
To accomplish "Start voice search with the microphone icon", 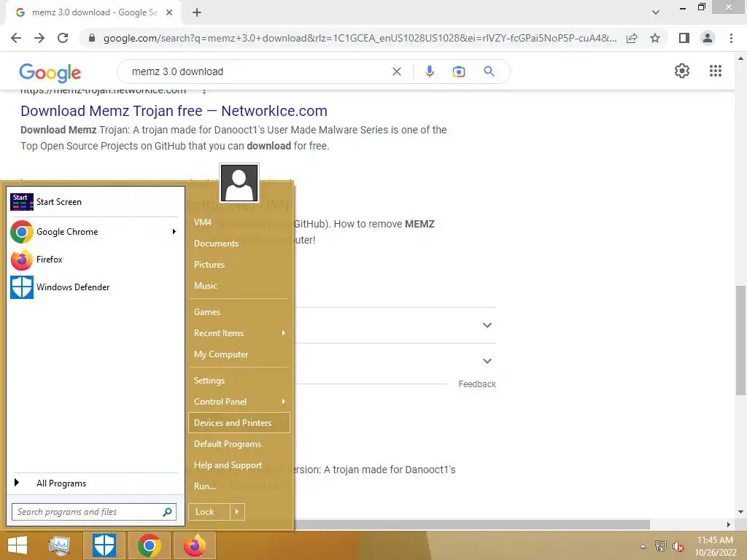I will click(x=429, y=71).
